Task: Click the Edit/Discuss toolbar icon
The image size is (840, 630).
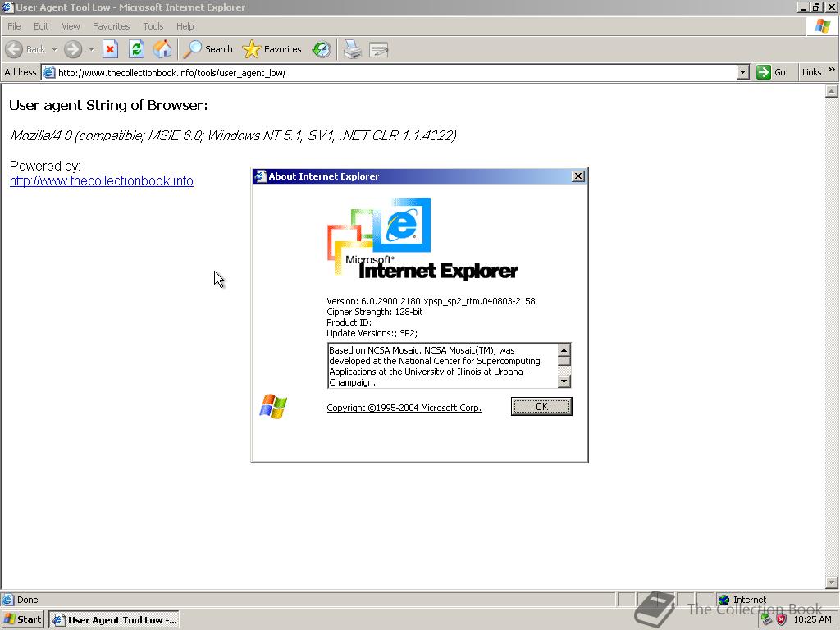Action: 379,50
